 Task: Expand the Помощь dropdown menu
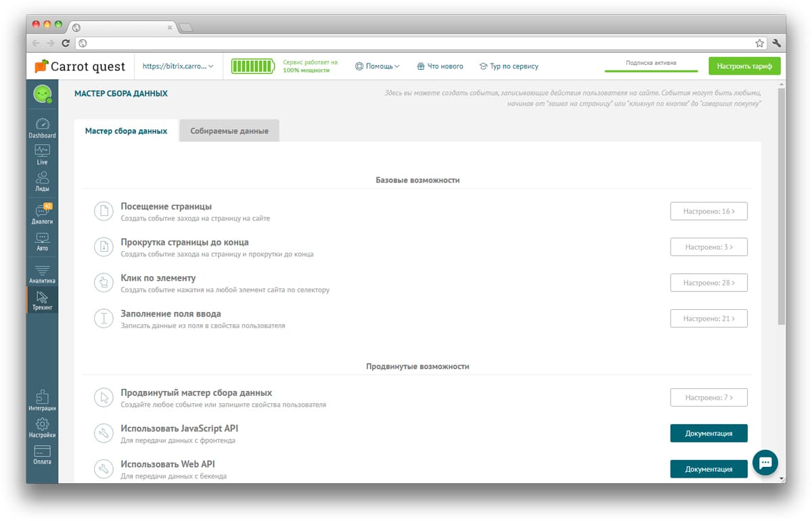(x=378, y=66)
